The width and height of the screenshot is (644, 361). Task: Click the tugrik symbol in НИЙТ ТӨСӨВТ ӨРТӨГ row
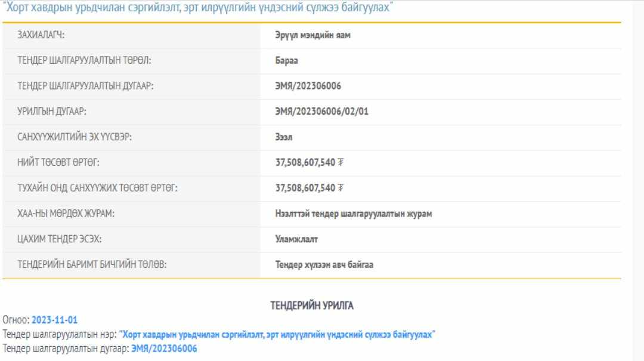pyautogui.click(x=340, y=162)
